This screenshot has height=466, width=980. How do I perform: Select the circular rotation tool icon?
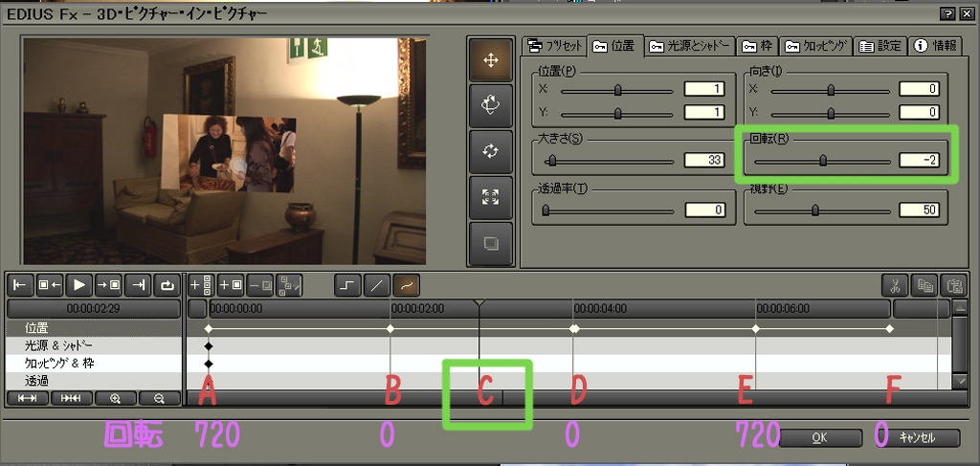coord(491,152)
